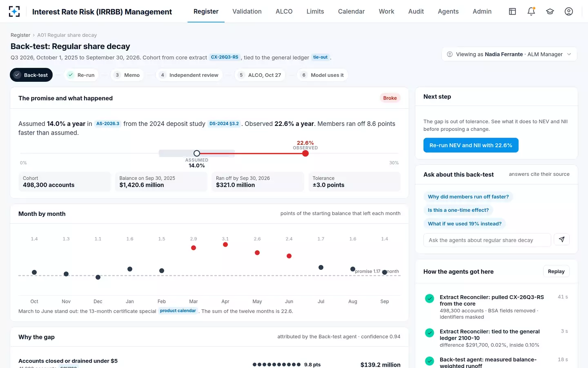Go to the Limits tab
The width and height of the screenshot is (588, 368).
coord(315,11)
